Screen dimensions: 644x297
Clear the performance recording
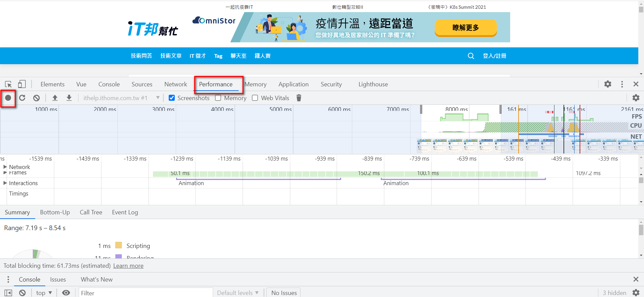37,98
